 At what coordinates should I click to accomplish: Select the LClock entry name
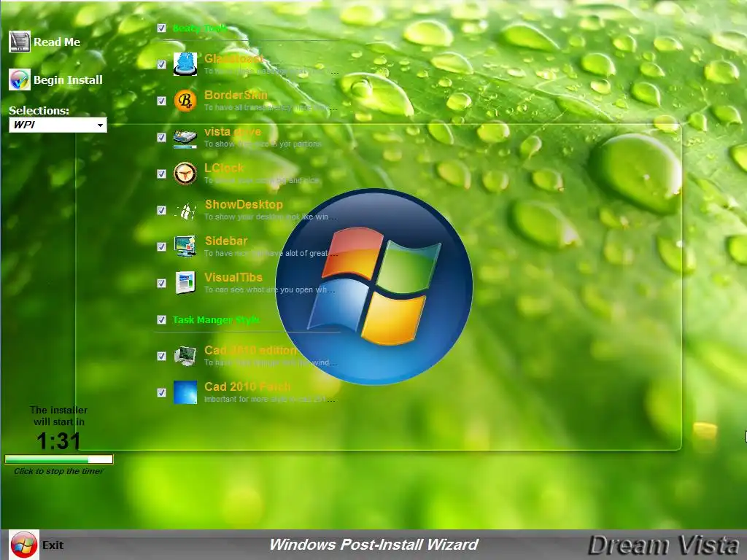pos(223,168)
